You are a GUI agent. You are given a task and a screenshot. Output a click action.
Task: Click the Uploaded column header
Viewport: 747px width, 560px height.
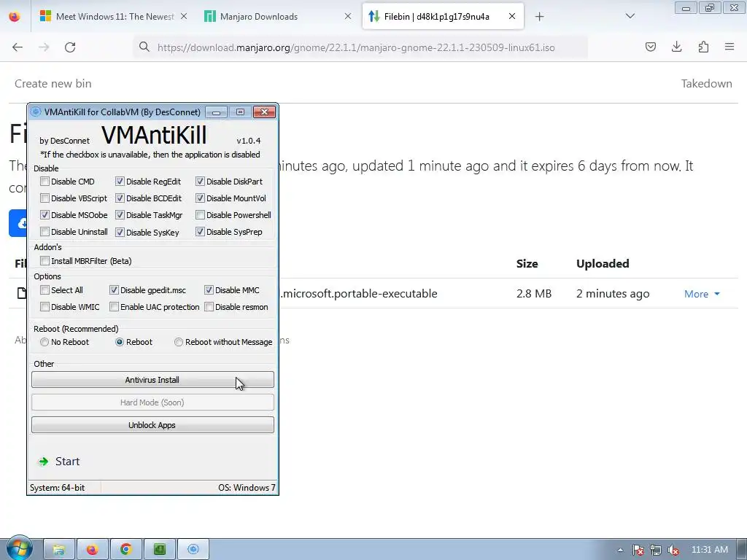coord(603,264)
